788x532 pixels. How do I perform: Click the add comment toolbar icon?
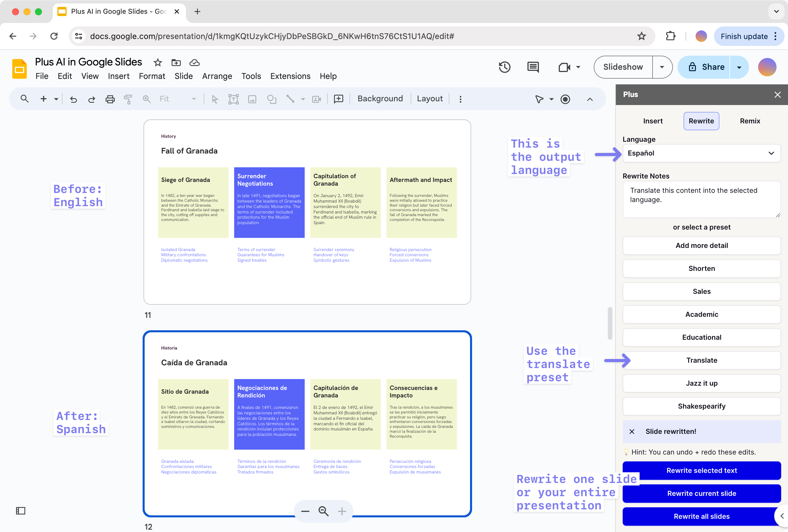coord(338,99)
